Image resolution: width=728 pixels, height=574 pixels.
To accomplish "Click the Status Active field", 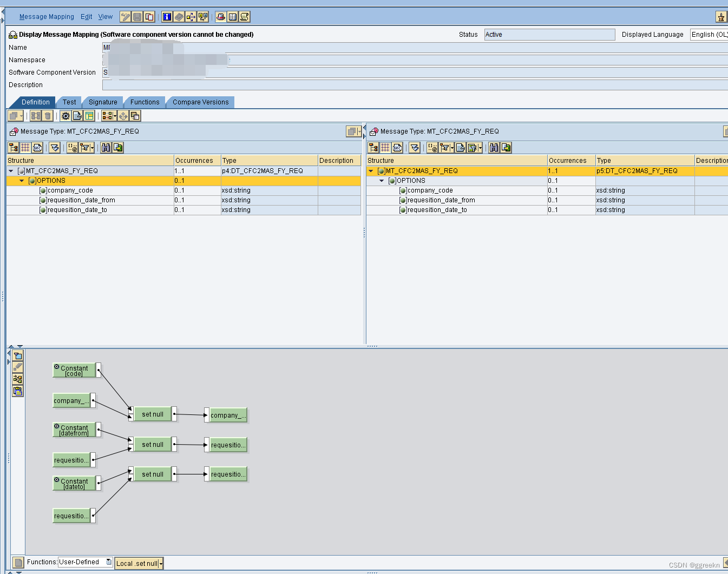I will pos(549,35).
